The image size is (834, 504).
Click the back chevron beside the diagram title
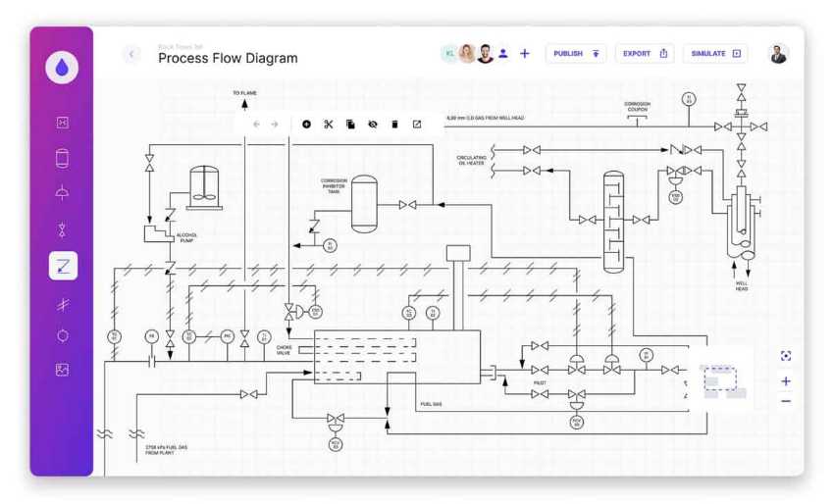click(132, 54)
